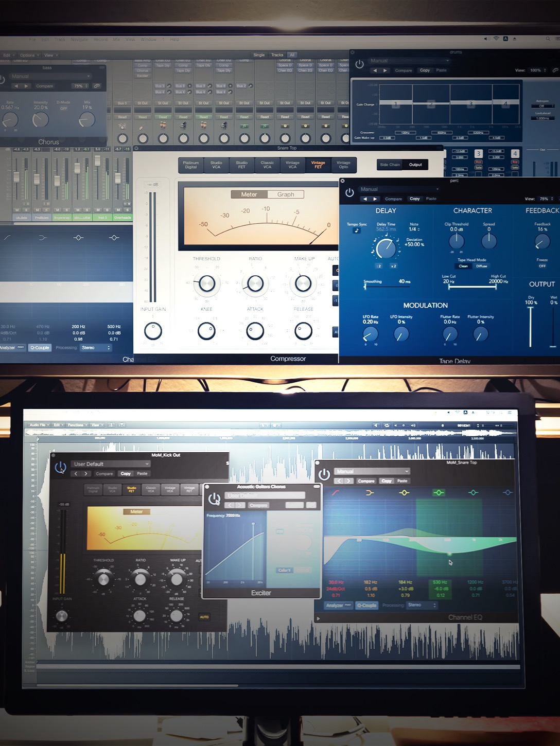This screenshot has height=746, width=560.
Task: Solo the Overheads channel strip
Action: [128, 210]
